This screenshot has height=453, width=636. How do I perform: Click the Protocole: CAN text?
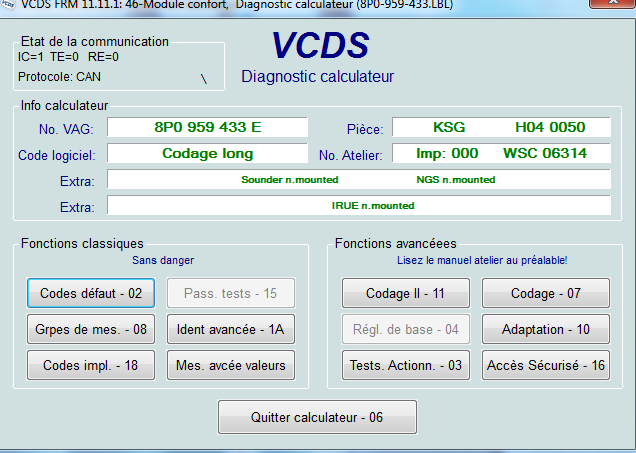pyautogui.click(x=59, y=77)
